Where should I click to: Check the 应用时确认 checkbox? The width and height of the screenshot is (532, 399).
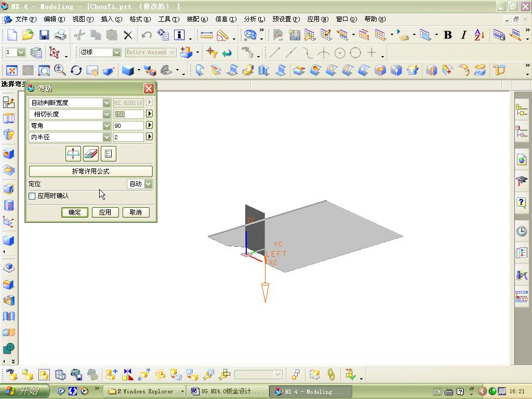pyautogui.click(x=32, y=196)
